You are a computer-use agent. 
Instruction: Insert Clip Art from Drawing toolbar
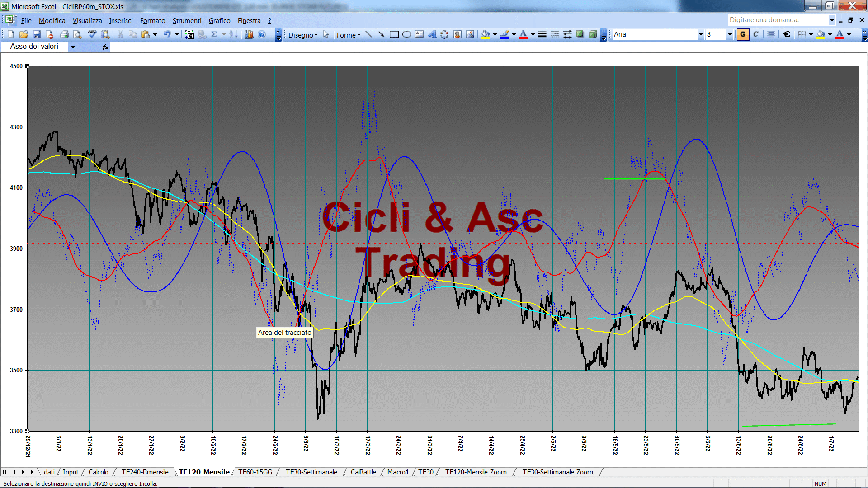458,34
